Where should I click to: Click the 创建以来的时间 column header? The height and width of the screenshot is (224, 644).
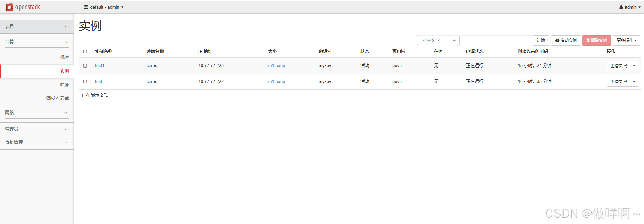click(533, 51)
